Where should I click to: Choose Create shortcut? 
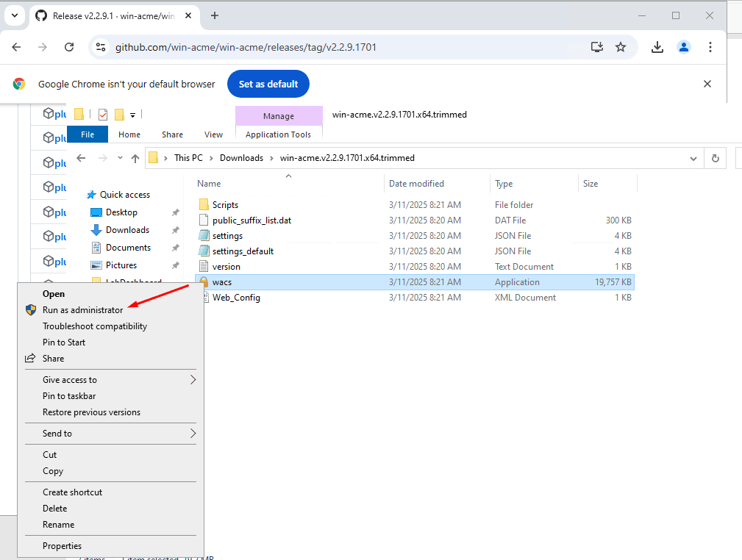click(111, 492)
